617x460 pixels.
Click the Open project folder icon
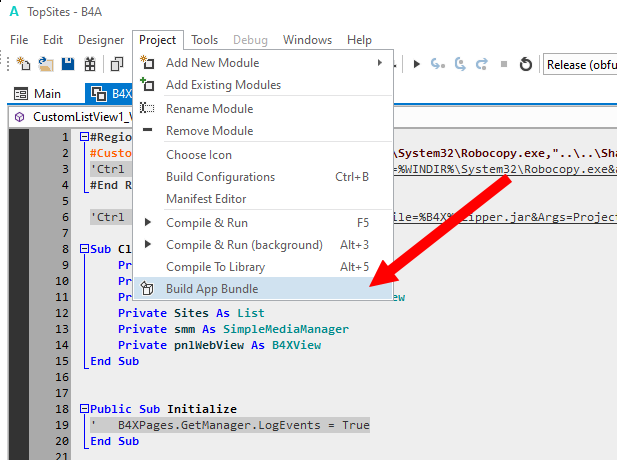coord(46,64)
